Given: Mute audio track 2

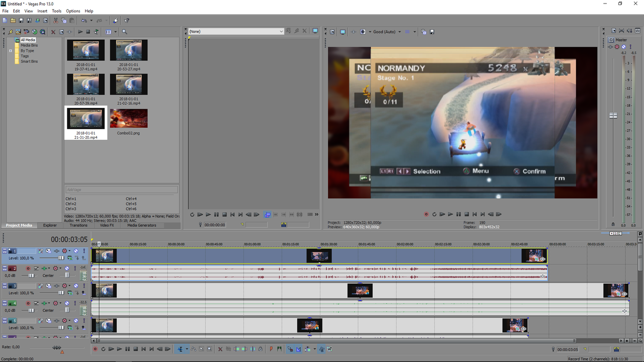Looking at the screenshot, I should 67,268.
